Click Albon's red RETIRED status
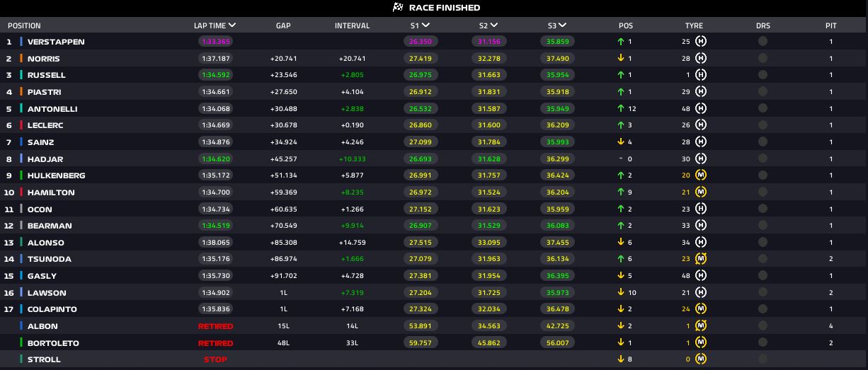Viewport: 868px width, 370px height. click(215, 326)
